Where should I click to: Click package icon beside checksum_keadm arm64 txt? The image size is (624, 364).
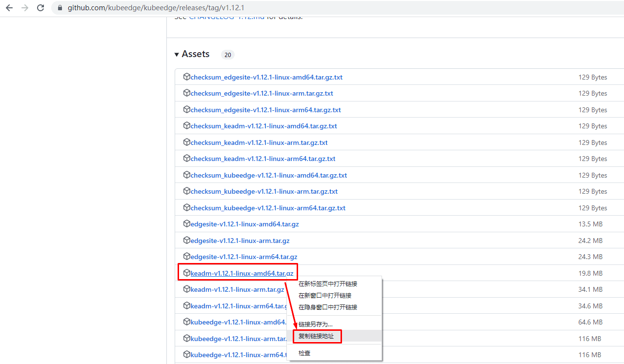[186, 159]
